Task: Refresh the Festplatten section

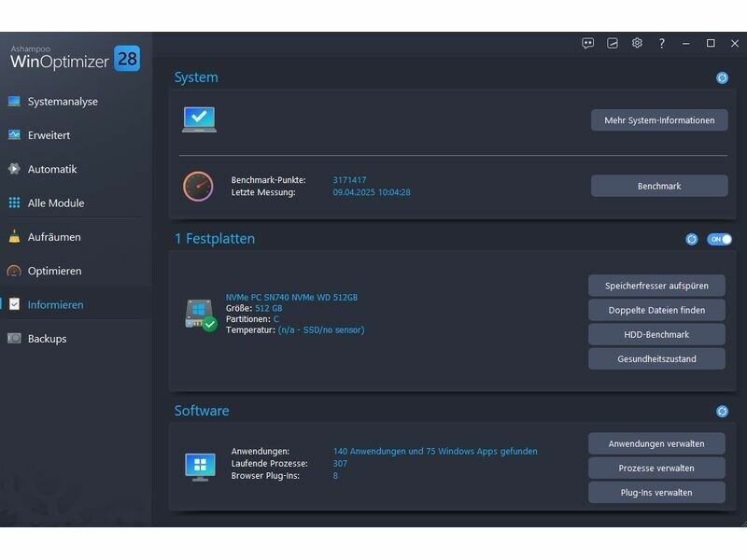Action: [692, 239]
